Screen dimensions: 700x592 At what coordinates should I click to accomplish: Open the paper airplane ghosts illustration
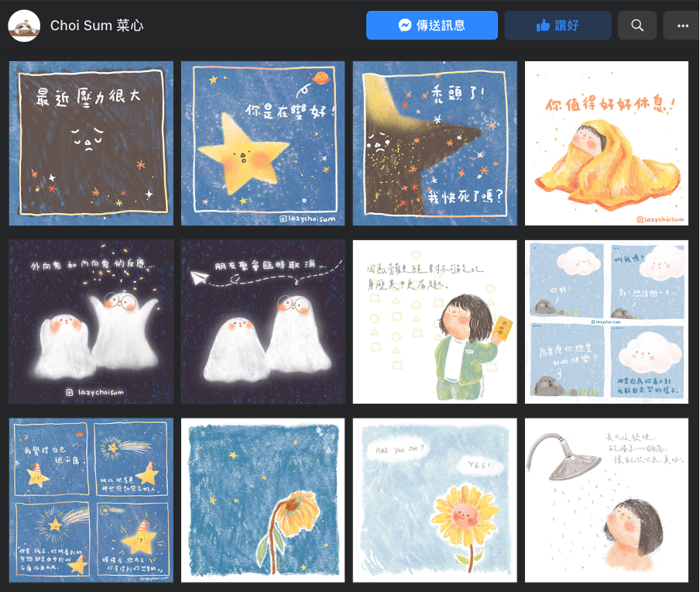coord(263,322)
